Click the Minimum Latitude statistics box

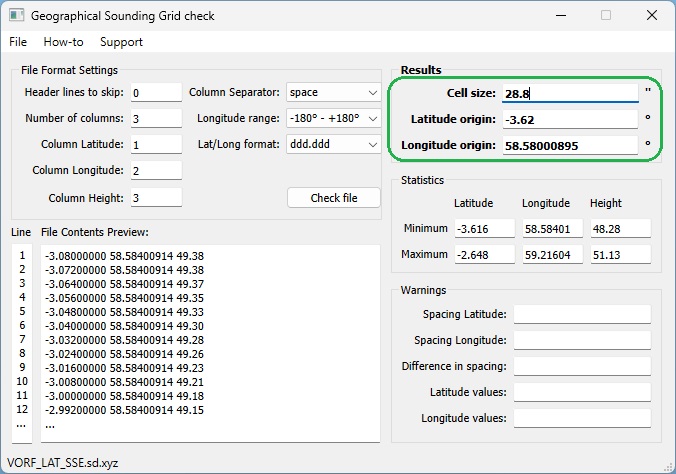(481, 229)
